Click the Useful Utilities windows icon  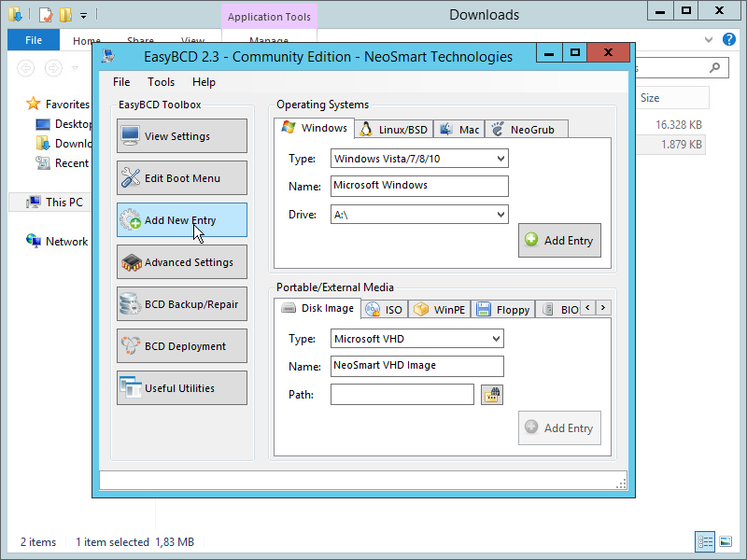pos(131,387)
